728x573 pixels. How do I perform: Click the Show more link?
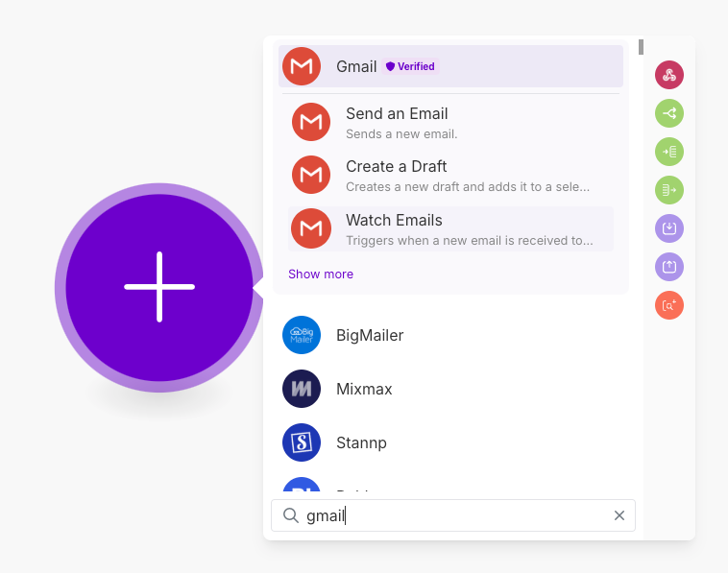point(321,275)
